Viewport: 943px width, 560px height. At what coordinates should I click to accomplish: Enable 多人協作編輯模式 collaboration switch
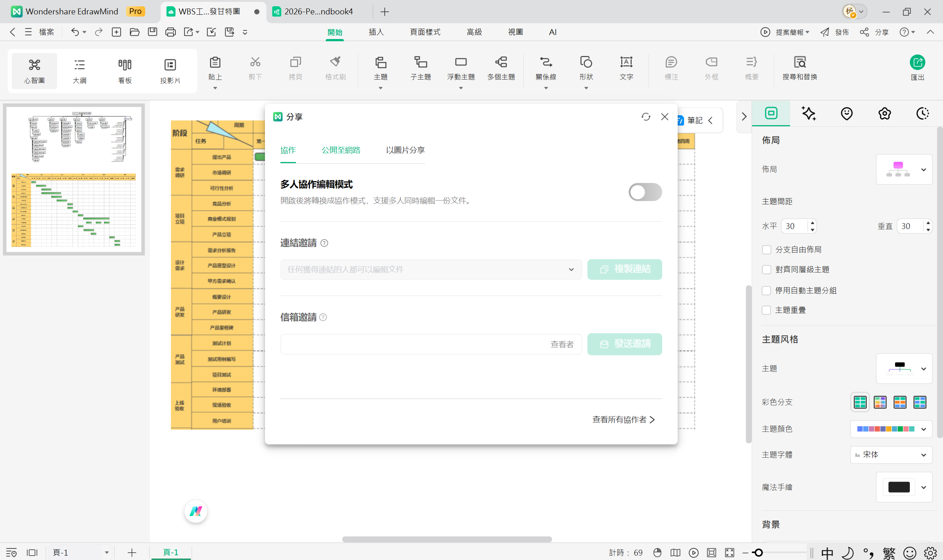pyautogui.click(x=645, y=192)
